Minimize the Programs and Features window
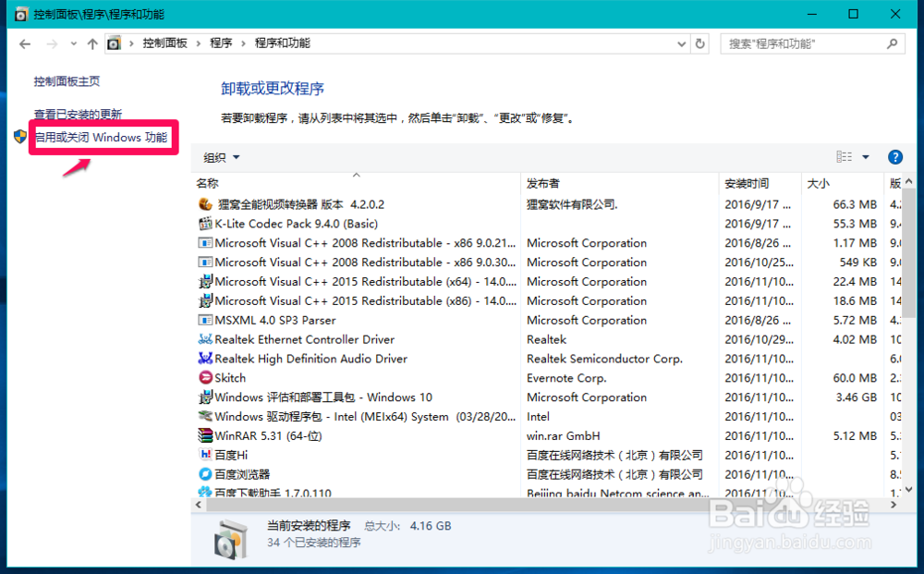The image size is (924, 574). pos(812,14)
